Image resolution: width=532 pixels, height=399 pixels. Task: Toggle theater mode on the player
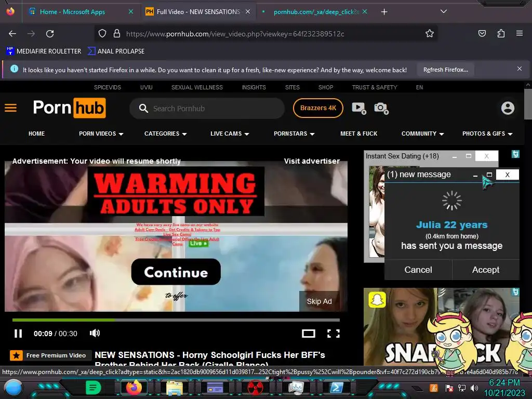(309, 334)
